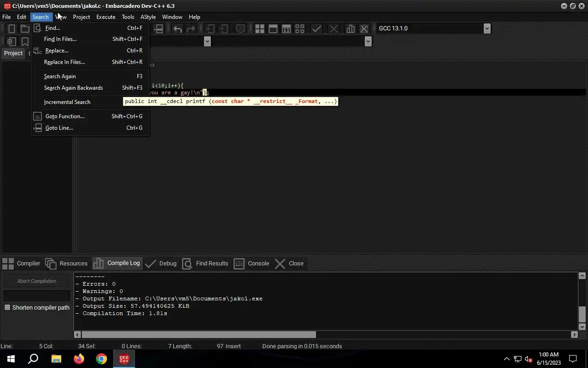Click Search Again menu entry

[x=90, y=76]
